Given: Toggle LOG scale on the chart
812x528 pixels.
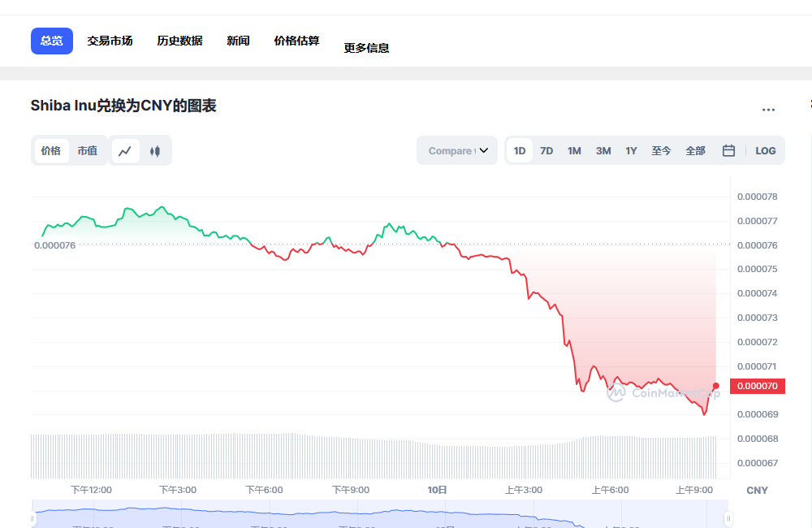Looking at the screenshot, I should click(x=764, y=150).
